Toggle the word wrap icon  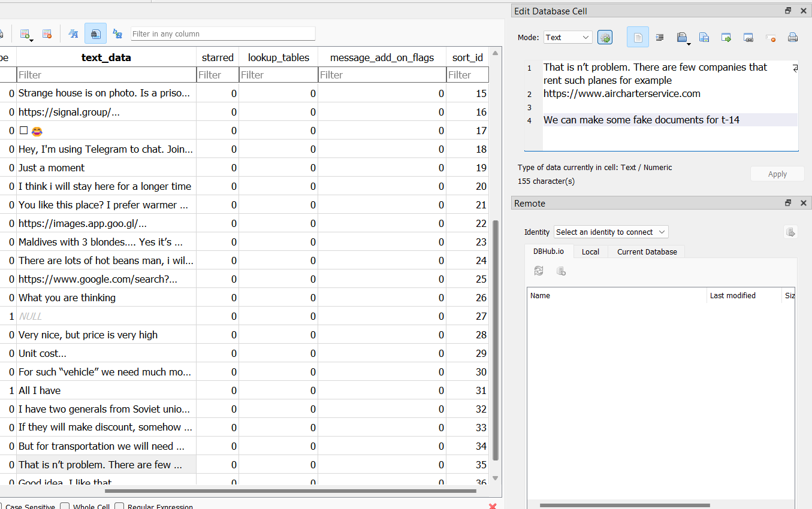click(660, 37)
